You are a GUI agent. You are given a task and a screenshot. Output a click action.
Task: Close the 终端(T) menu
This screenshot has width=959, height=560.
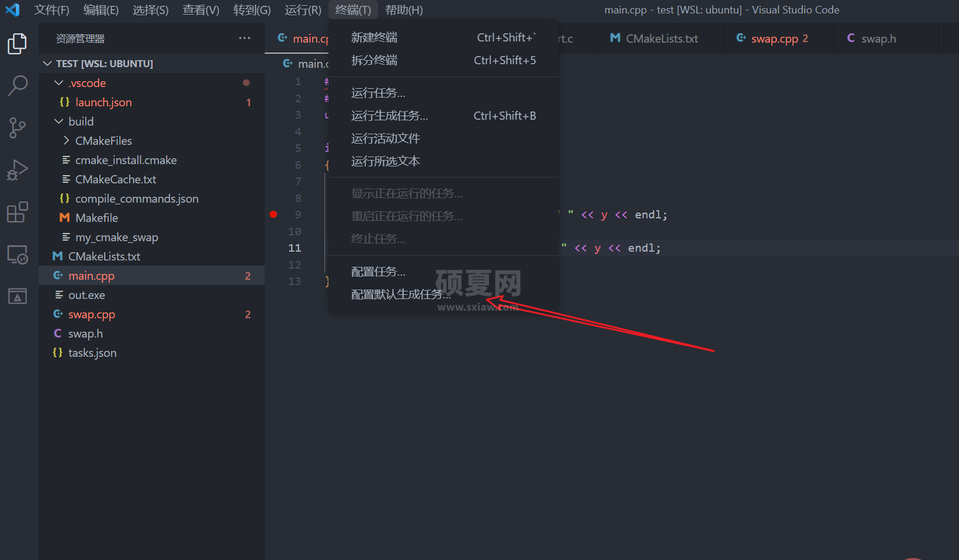point(353,10)
